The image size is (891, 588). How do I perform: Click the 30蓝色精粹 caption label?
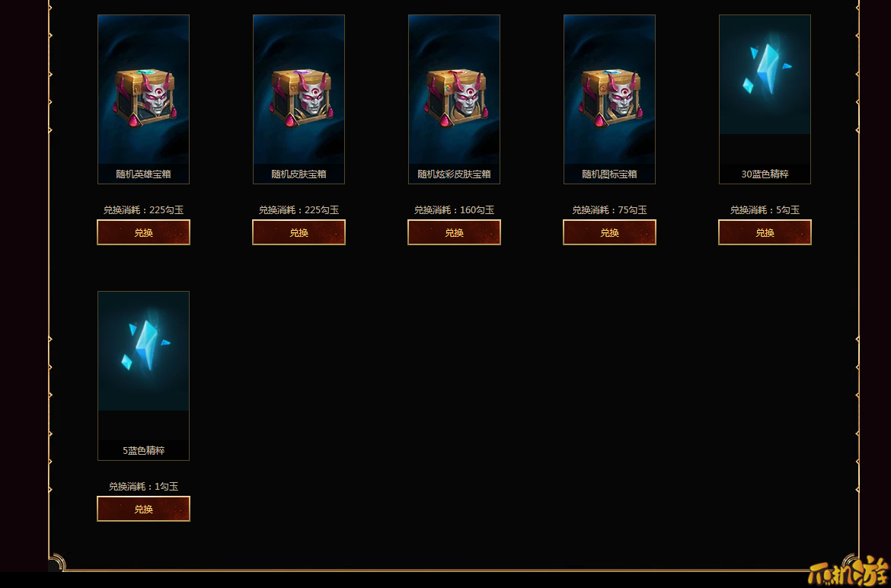coord(765,174)
